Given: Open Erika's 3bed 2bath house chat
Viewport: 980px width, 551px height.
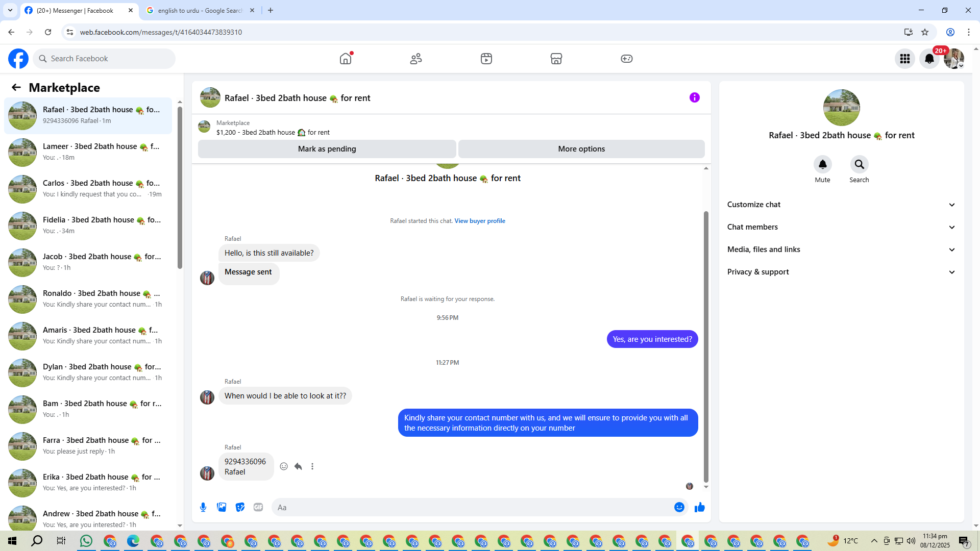Looking at the screenshot, I should tap(88, 483).
